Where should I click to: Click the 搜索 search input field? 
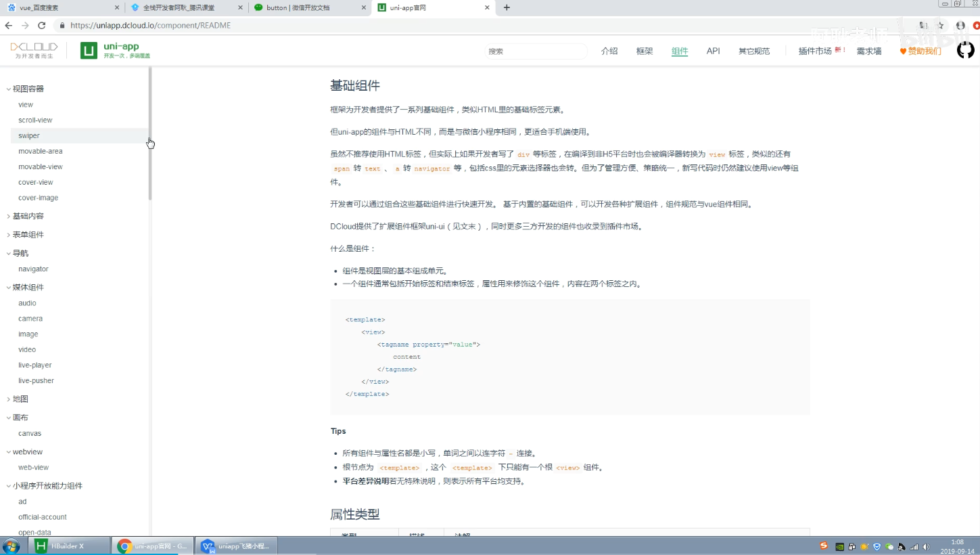point(536,51)
